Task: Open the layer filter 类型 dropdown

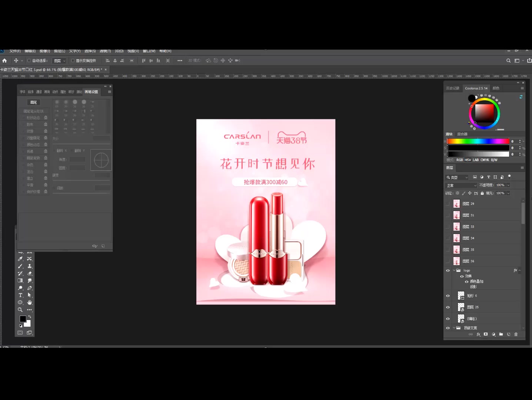Action: click(x=457, y=177)
